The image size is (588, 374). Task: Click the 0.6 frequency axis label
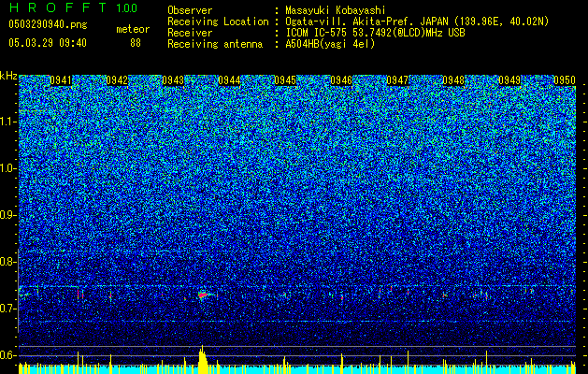click(7, 355)
